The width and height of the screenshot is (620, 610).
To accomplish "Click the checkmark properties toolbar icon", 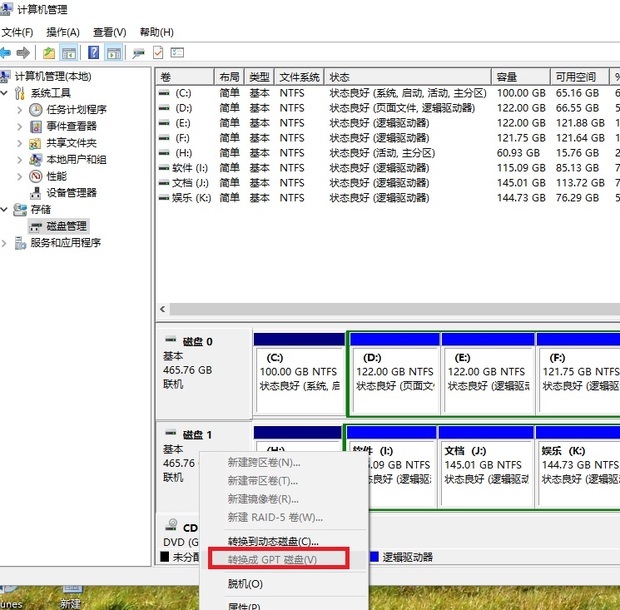I will pyautogui.click(x=158, y=53).
